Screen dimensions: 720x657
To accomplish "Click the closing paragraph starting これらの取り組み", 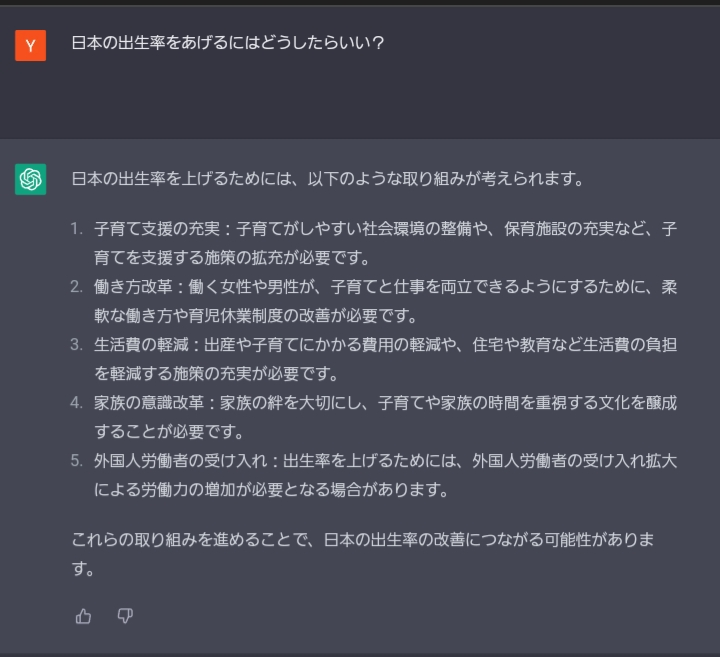I will (x=362, y=540).
